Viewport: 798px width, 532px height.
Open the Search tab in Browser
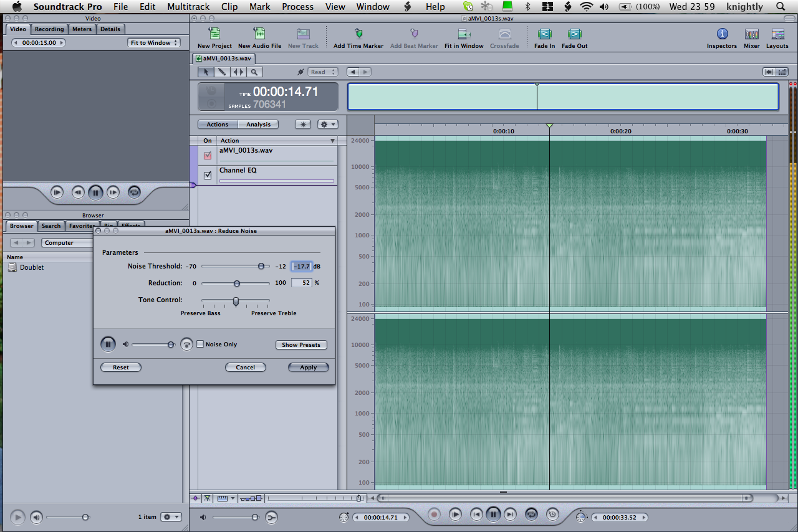click(51, 226)
